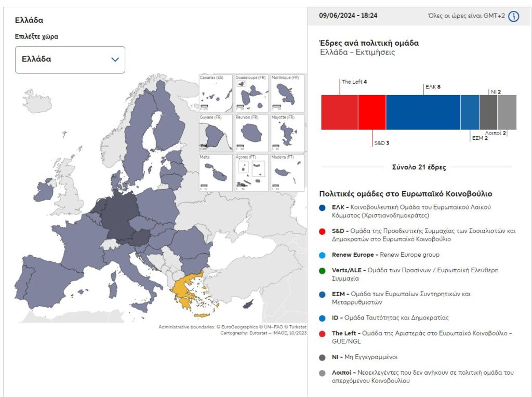Image resolution: width=532 pixels, height=397 pixels.
Task: Click the Verts/ALE green legend dot
Action: tap(323, 271)
